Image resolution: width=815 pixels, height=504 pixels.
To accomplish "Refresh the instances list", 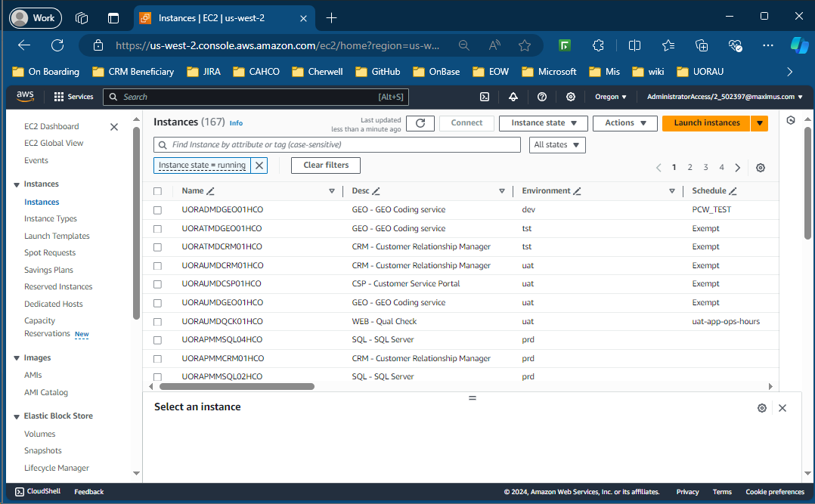I will coord(420,123).
